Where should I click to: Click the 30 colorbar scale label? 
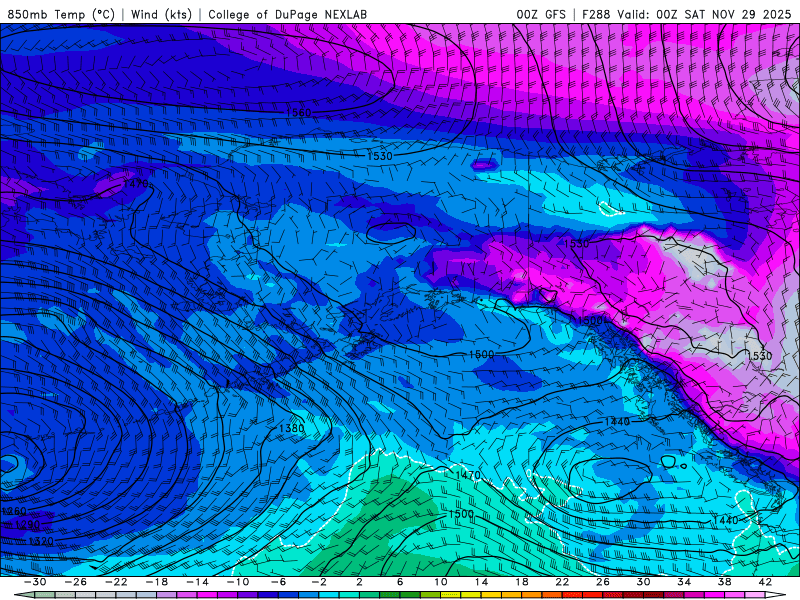pos(643,582)
